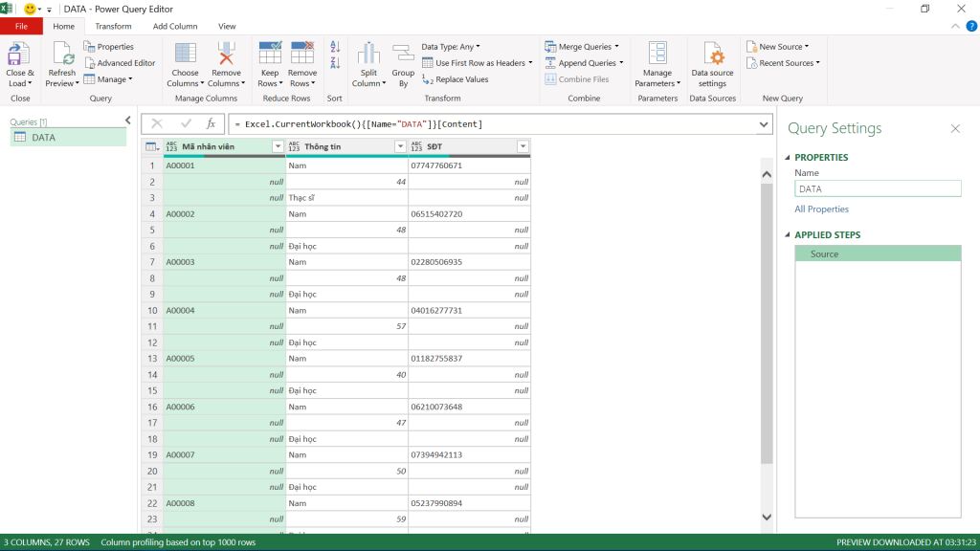Click the query Name input field
The width and height of the screenshot is (980, 551).
(x=878, y=188)
